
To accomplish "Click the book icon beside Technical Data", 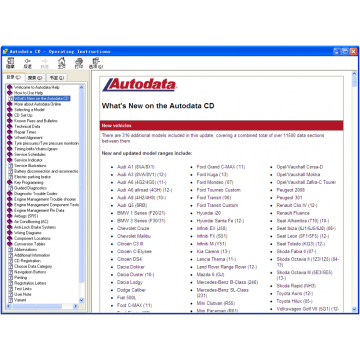I will click(10, 127).
